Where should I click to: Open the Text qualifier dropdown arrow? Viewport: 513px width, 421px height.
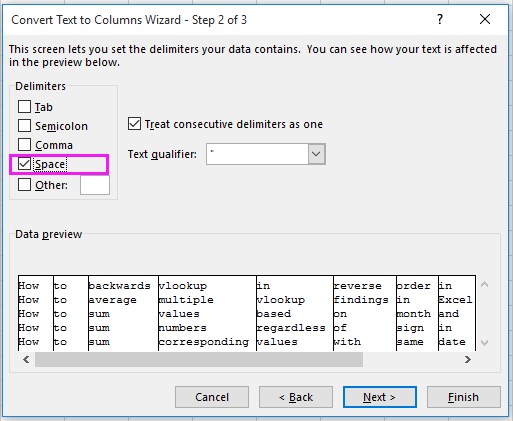pyautogui.click(x=316, y=154)
